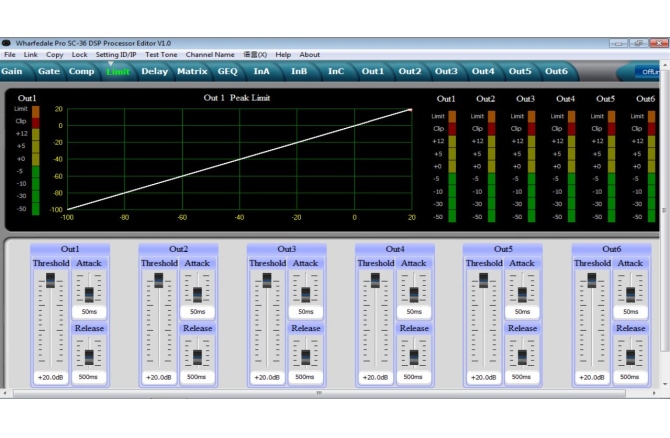Click the Out2 Attack slider handle
The height and width of the screenshot is (438, 670).
[x=197, y=293]
